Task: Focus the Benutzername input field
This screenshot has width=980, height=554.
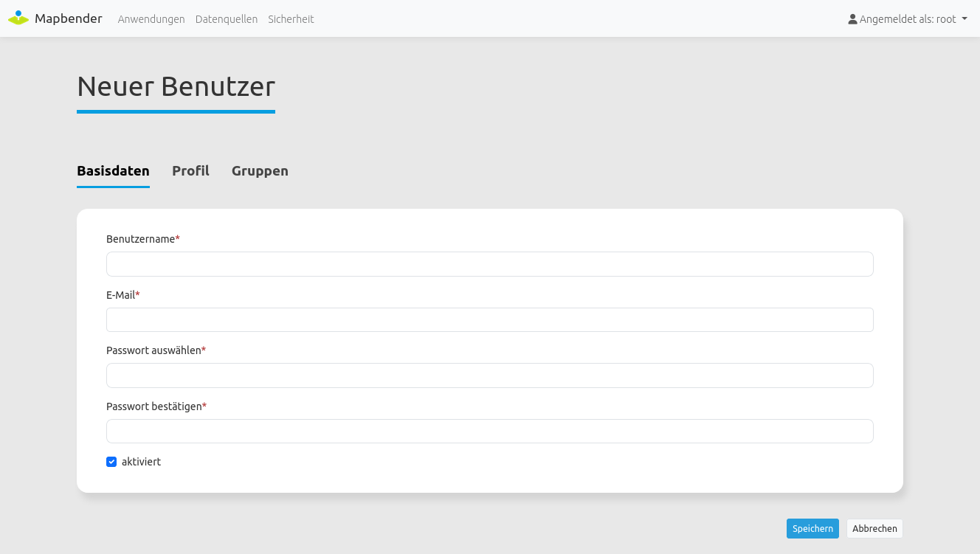Action: [489, 264]
